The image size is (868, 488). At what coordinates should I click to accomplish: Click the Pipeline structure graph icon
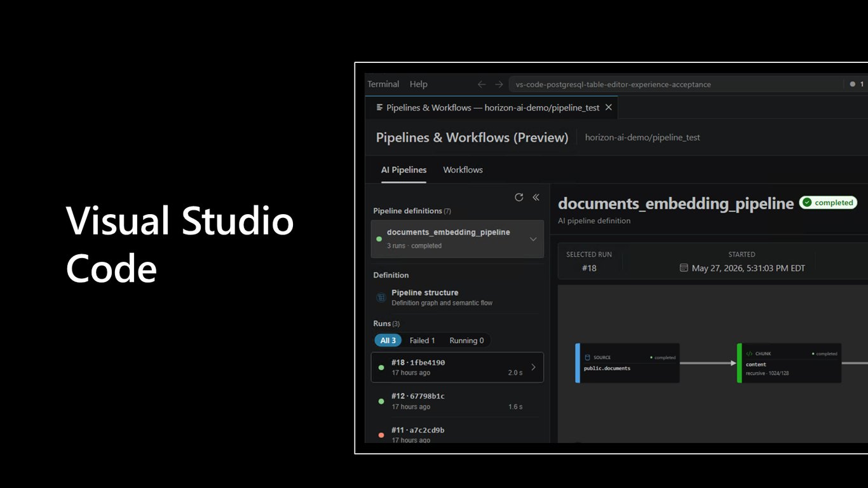click(x=381, y=297)
